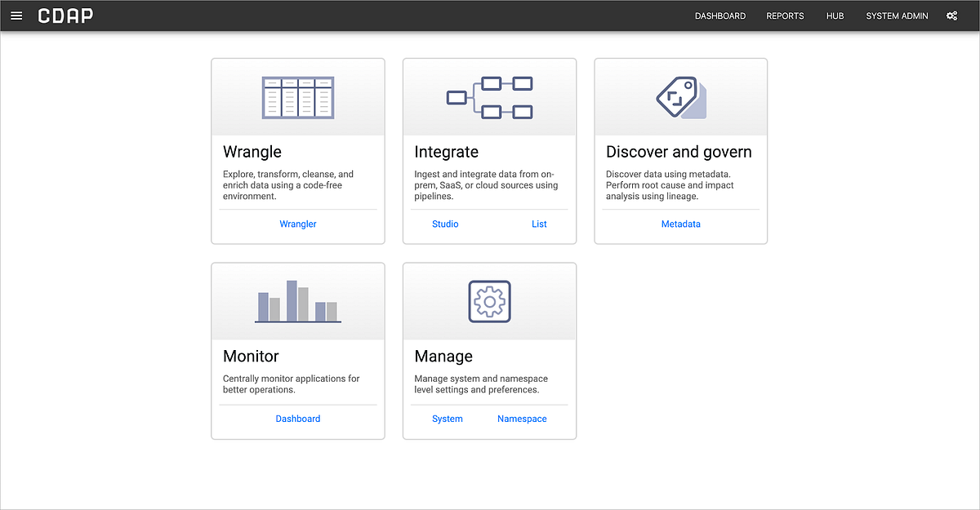Open System settings from Manage card

coord(447,418)
